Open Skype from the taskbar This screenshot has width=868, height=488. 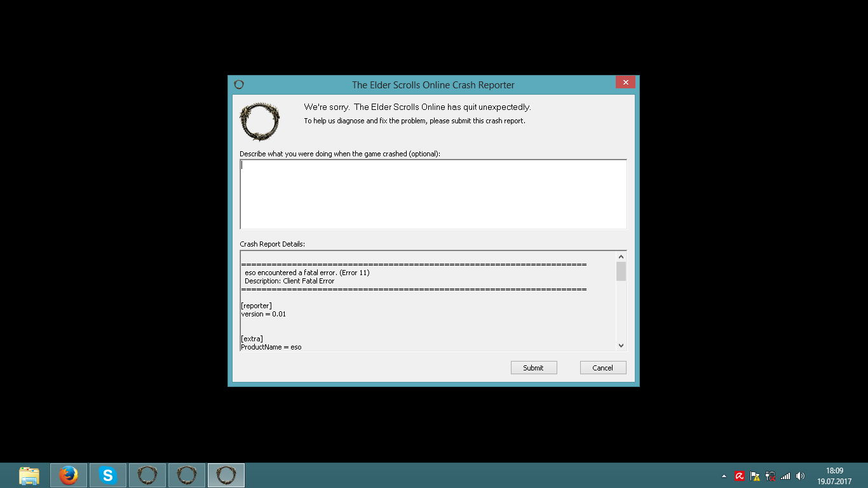point(108,475)
